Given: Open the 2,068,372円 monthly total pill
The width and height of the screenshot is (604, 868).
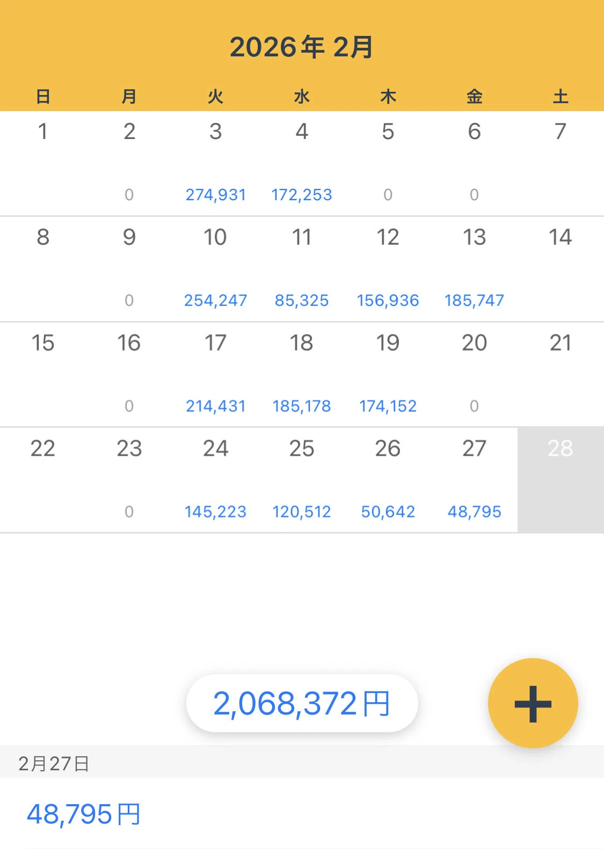Looking at the screenshot, I should (x=302, y=703).
